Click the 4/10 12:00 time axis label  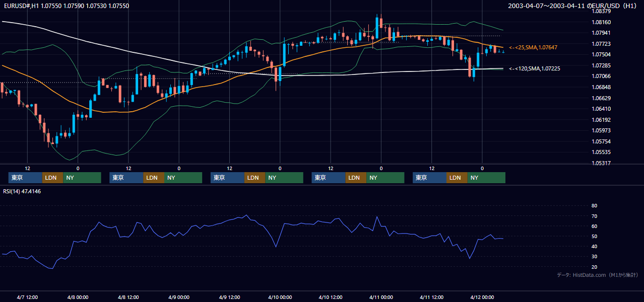331,297
